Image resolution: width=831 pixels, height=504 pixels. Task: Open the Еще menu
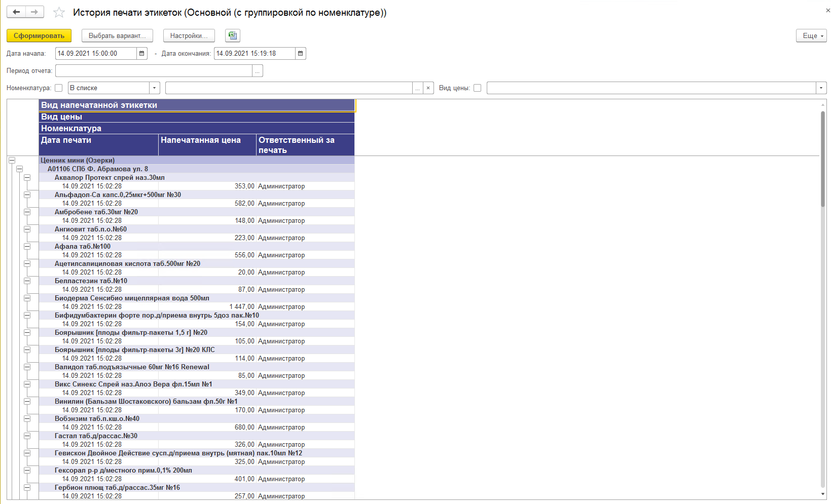811,35
